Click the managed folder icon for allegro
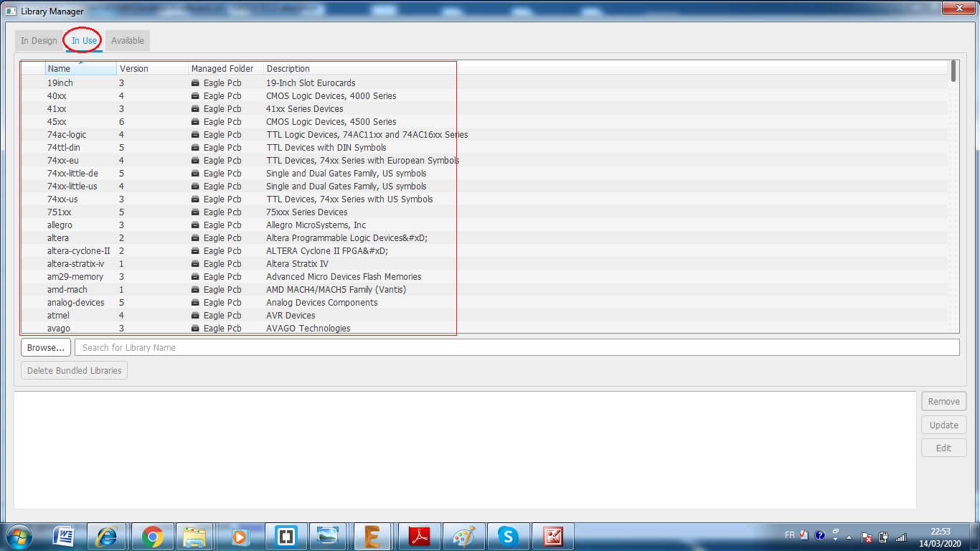The height and width of the screenshot is (551, 980). [195, 225]
